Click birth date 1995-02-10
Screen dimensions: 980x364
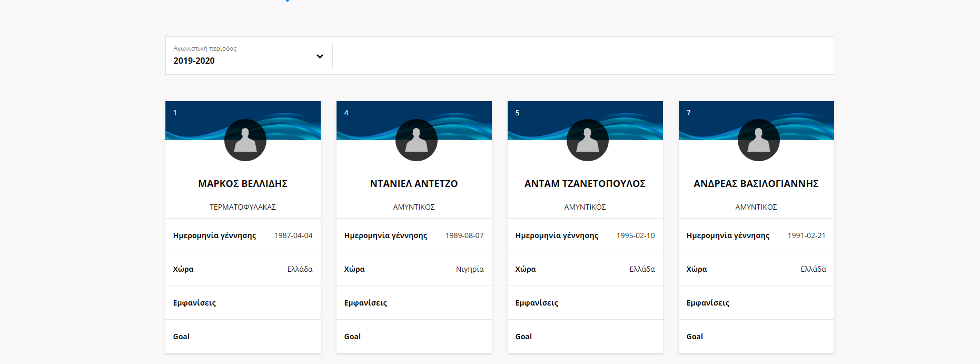636,235
